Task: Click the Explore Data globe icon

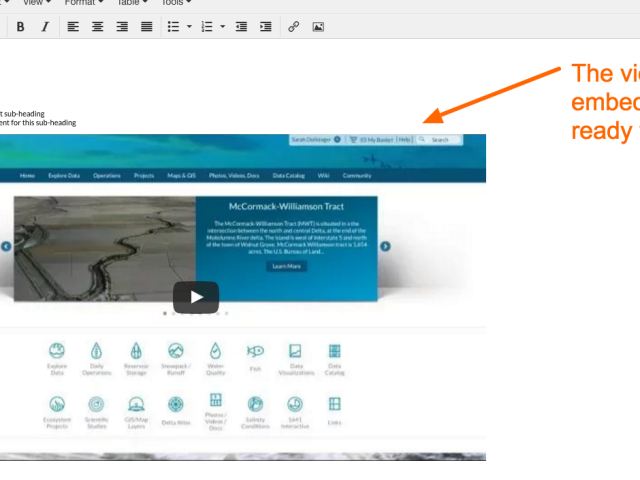Action: tap(57, 351)
